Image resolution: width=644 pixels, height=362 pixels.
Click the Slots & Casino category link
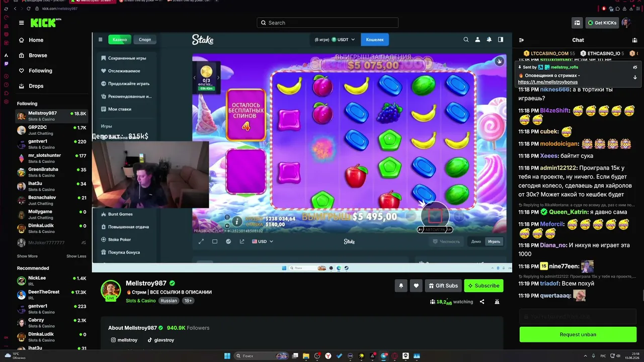141,301
